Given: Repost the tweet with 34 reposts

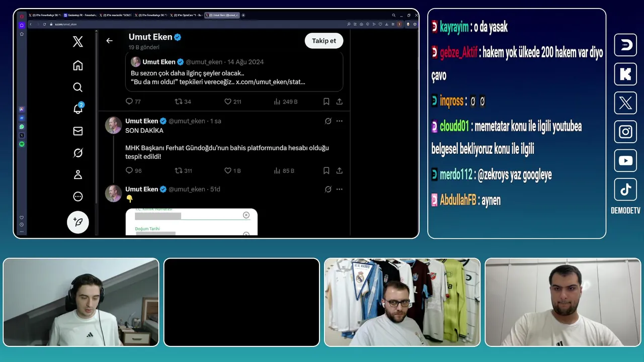Looking at the screenshot, I should (183, 102).
